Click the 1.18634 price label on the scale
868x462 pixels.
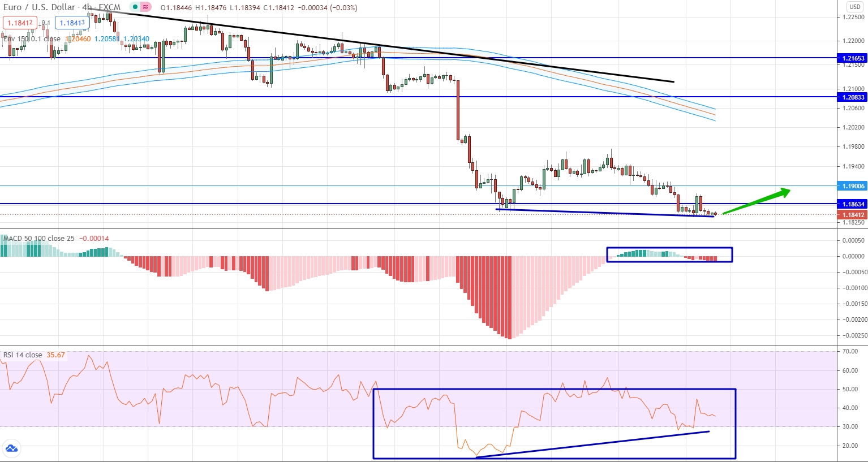[x=853, y=204]
